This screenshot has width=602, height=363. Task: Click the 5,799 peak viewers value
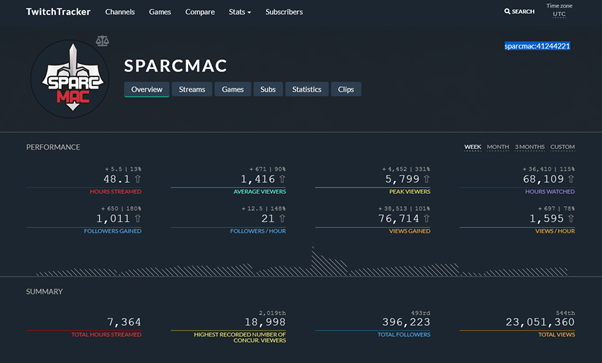(402, 179)
